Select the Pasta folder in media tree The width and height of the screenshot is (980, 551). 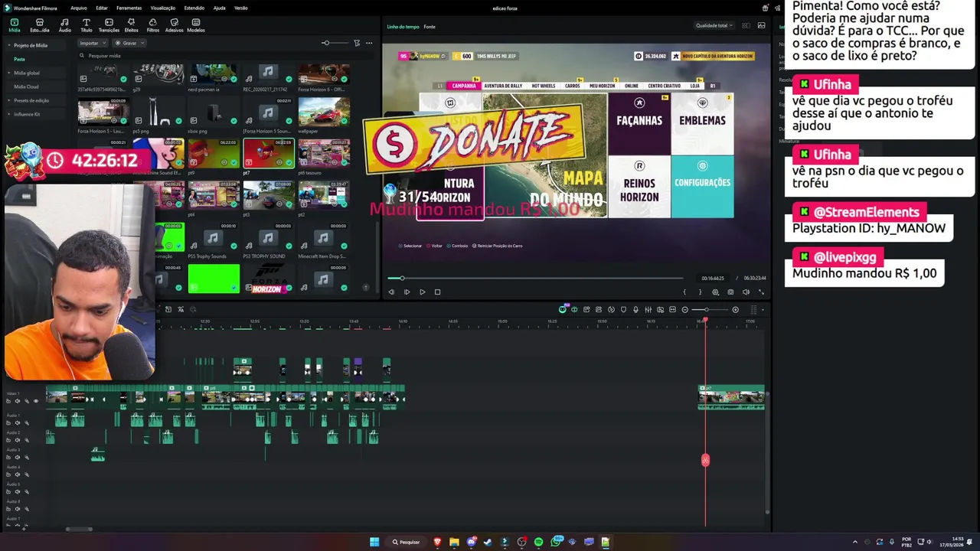(19, 59)
